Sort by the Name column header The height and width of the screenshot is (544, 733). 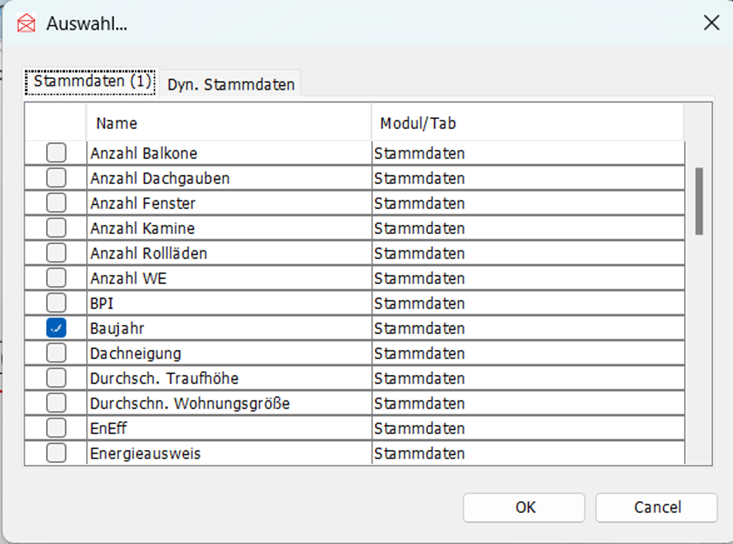228,124
